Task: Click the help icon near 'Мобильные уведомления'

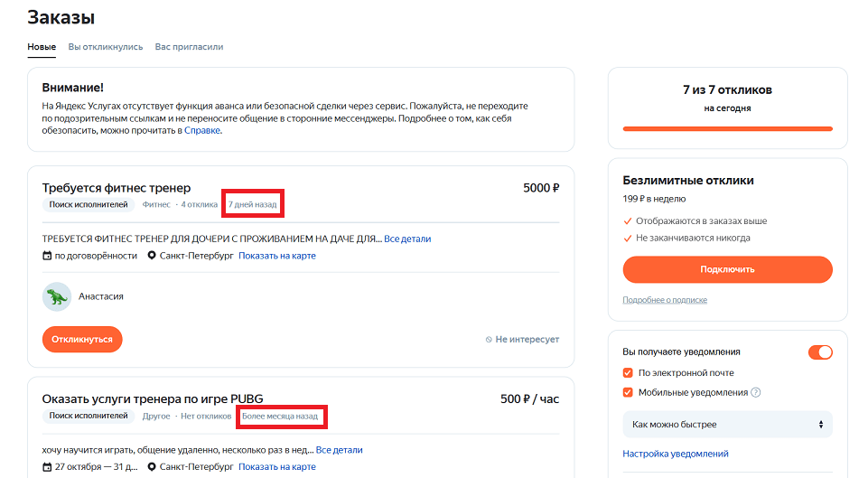Action: point(756,392)
